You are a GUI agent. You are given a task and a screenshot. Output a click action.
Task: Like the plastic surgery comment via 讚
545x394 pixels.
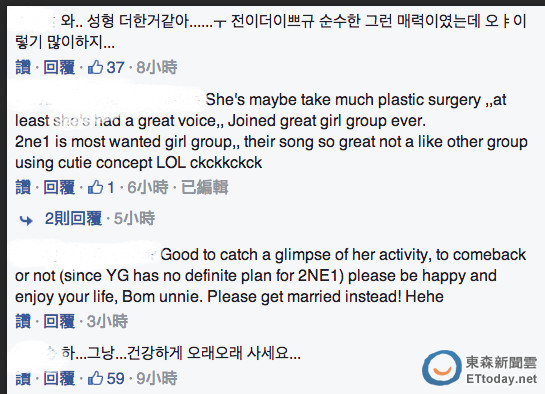23,188
